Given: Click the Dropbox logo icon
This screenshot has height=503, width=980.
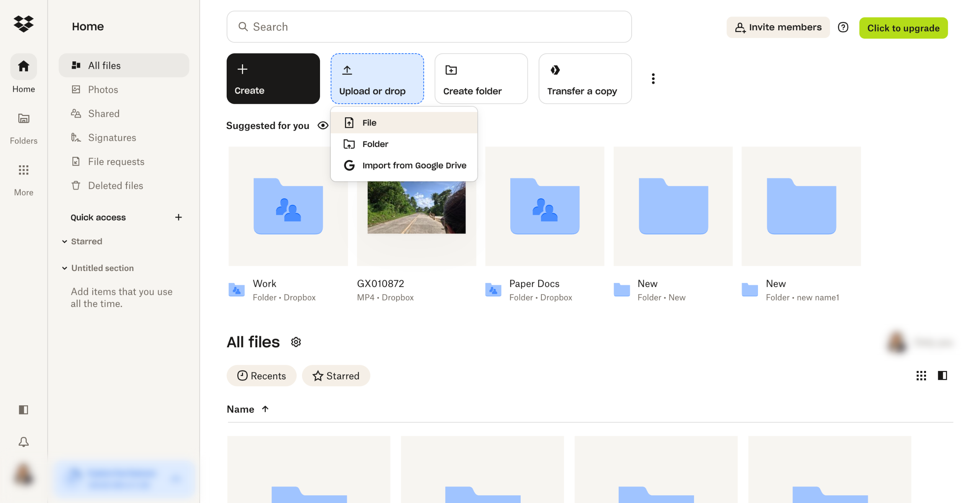Looking at the screenshot, I should click(23, 24).
